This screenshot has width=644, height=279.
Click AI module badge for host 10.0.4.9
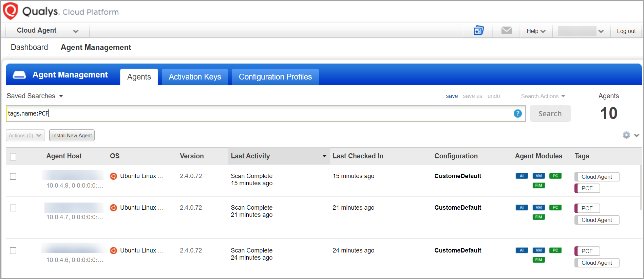(522, 176)
